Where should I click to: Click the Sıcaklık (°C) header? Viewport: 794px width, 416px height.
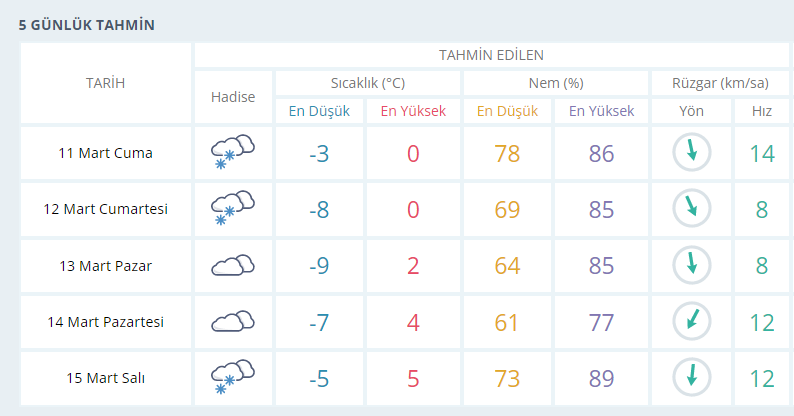368,83
